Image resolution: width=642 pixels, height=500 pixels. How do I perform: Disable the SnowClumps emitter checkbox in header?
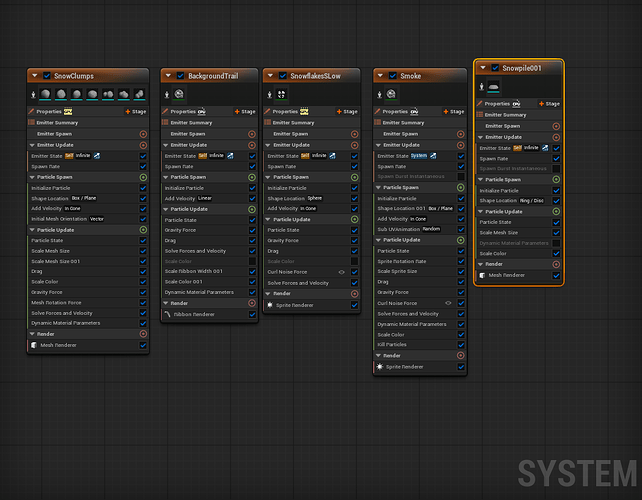click(x=47, y=75)
